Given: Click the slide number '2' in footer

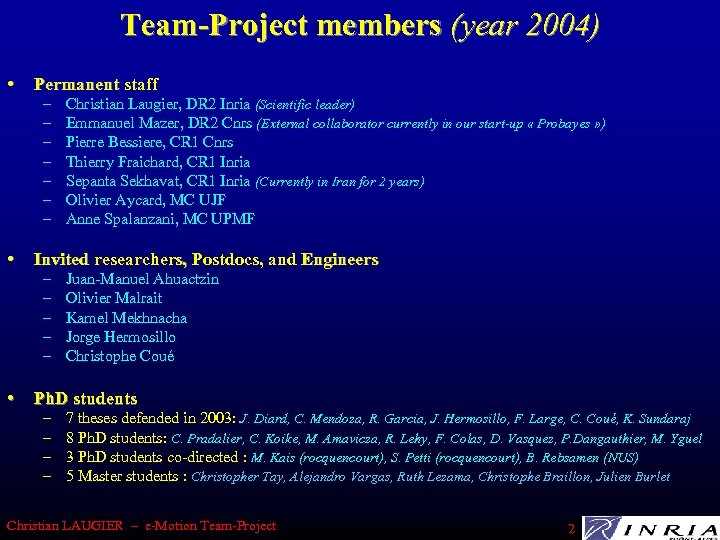Looking at the screenshot, I should [572, 528].
